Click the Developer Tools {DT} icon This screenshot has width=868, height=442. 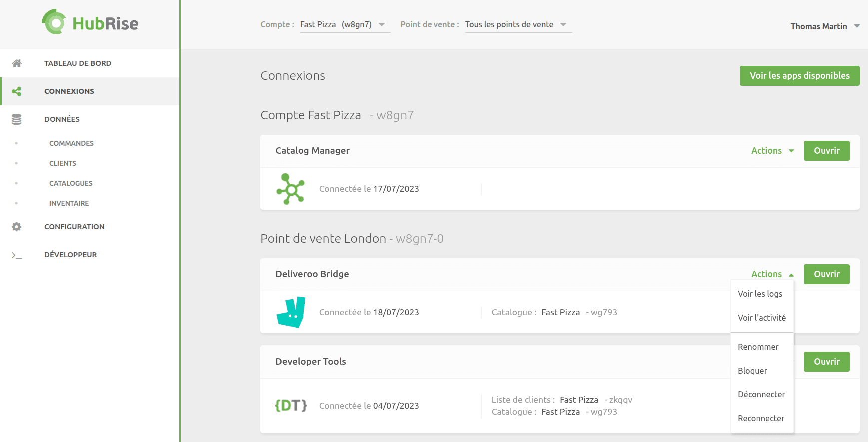[x=291, y=405]
